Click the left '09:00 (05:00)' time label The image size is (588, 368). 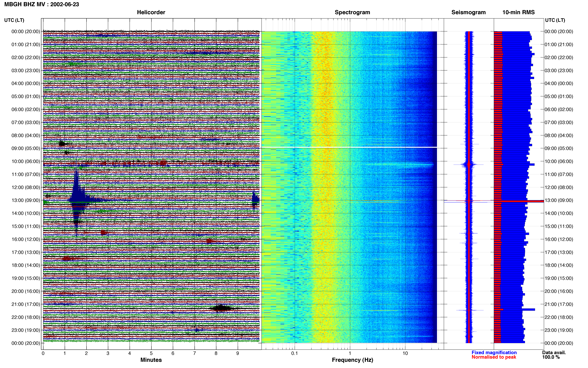click(x=26, y=148)
